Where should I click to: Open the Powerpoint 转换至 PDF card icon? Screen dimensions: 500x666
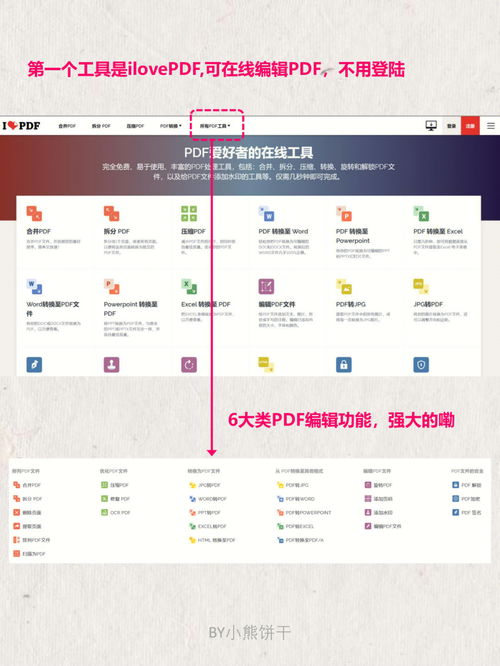[x=111, y=287]
